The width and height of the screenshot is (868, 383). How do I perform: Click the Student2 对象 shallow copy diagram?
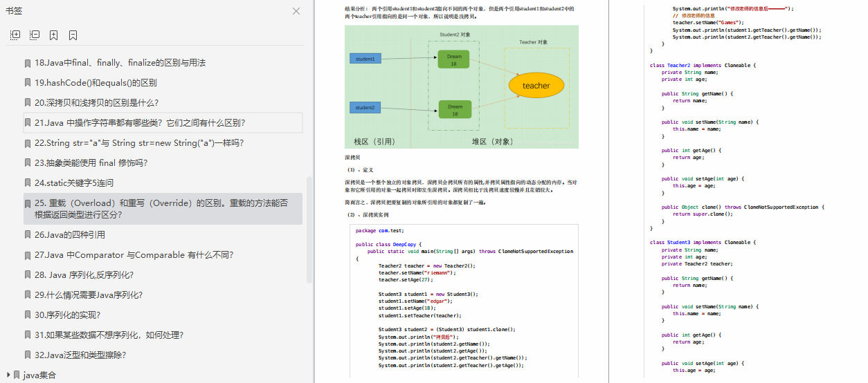[461, 86]
